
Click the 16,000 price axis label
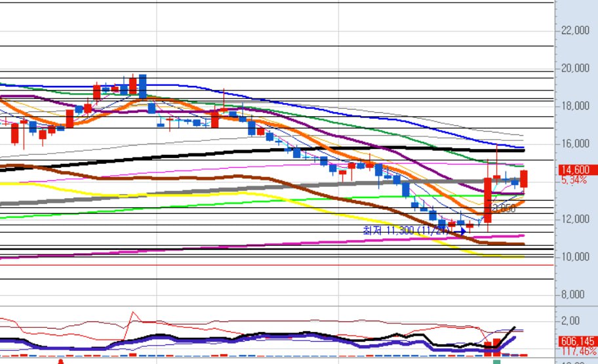point(575,144)
